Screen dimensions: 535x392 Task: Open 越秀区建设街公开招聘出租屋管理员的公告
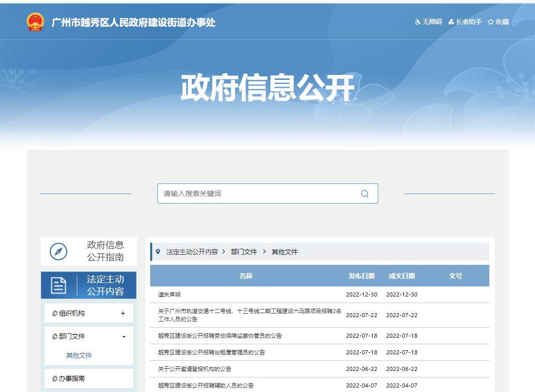(x=211, y=352)
